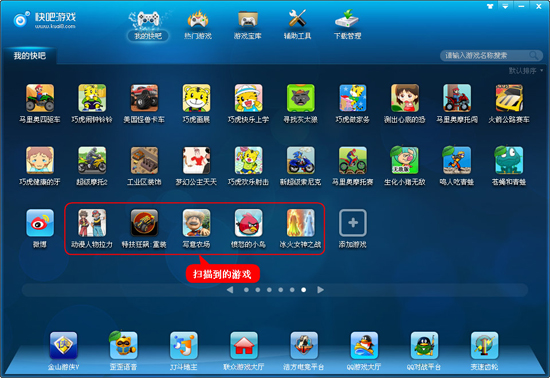Launch 冰火女神之战 game icon
Viewport: 550px width, 378px height.
(x=301, y=223)
